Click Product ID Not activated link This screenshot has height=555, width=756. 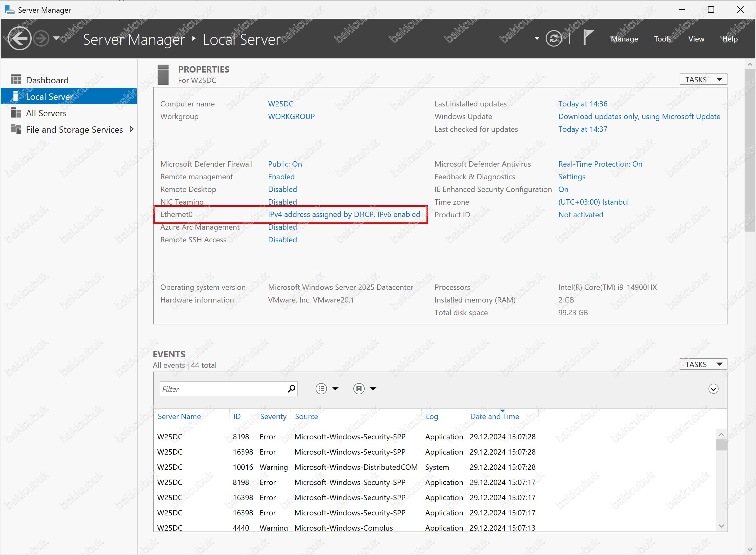[x=580, y=215]
